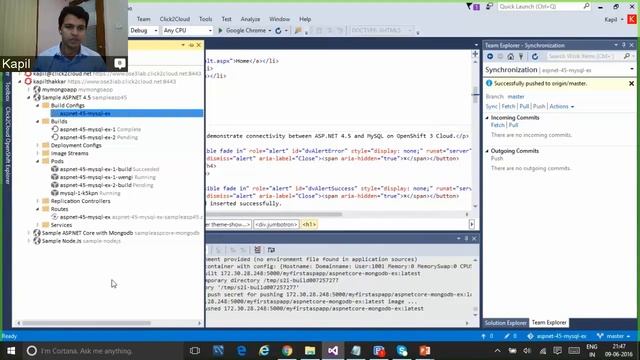Click the search magnifier in Team Explorer

point(627,56)
